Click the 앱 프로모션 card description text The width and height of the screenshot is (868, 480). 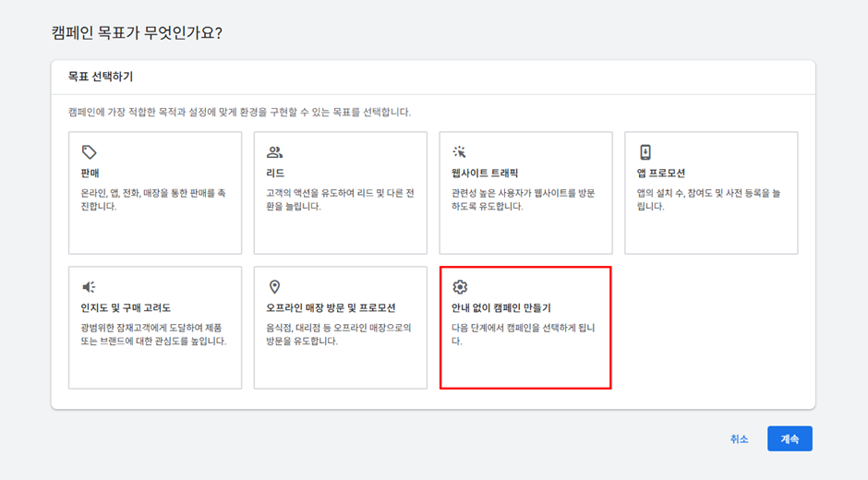coord(708,200)
